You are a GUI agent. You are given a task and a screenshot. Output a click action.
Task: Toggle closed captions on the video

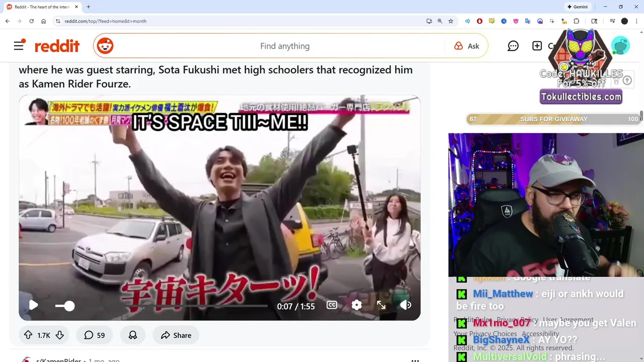(332, 305)
